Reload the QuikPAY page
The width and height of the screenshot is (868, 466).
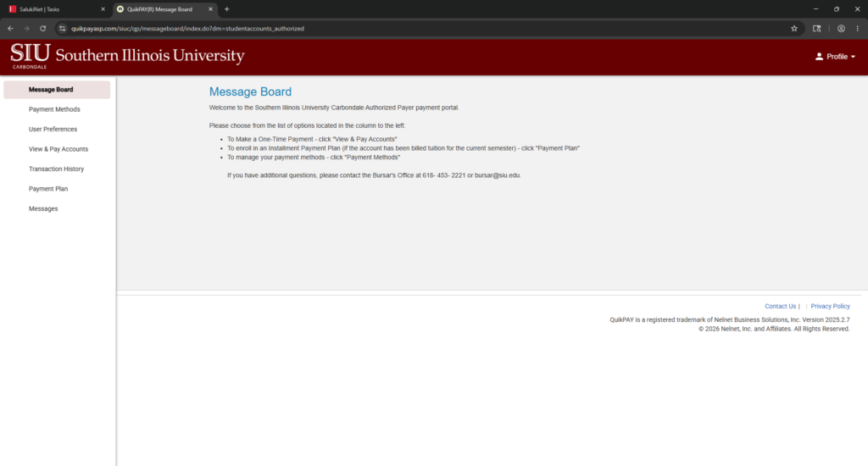[42, 28]
